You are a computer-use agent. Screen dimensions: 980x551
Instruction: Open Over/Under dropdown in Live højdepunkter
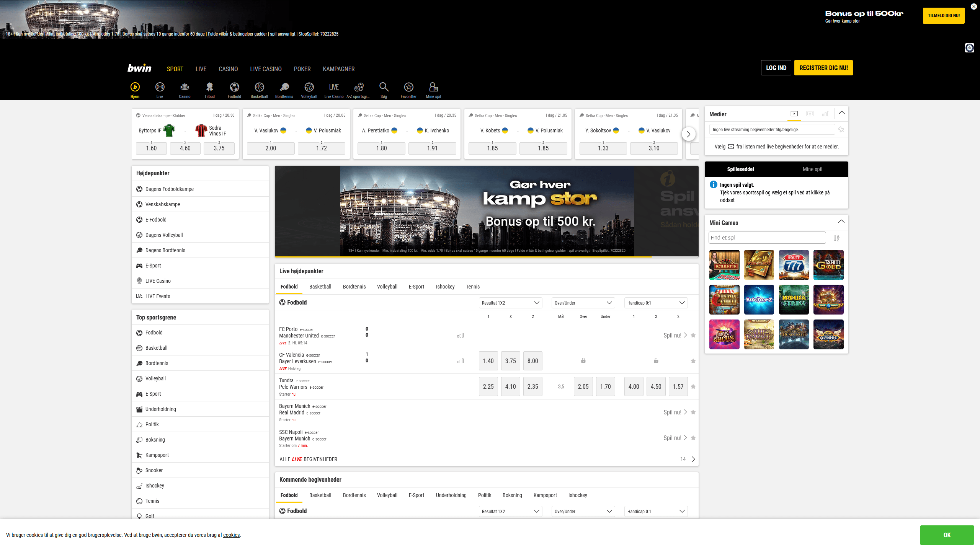point(583,303)
